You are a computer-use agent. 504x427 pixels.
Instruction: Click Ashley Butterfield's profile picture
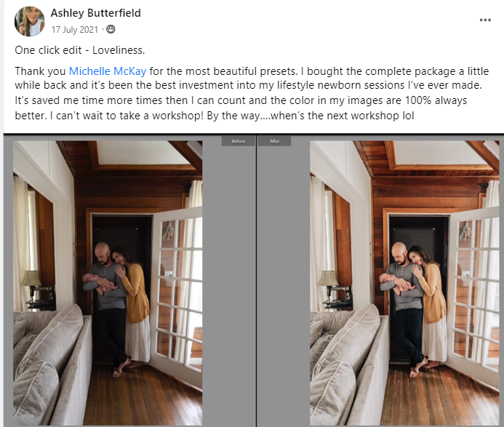30,21
